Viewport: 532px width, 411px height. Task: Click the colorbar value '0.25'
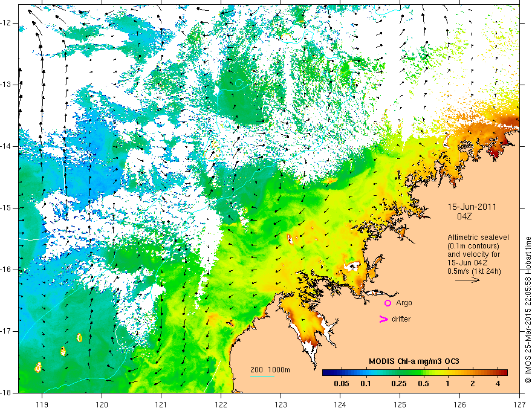(x=399, y=384)
